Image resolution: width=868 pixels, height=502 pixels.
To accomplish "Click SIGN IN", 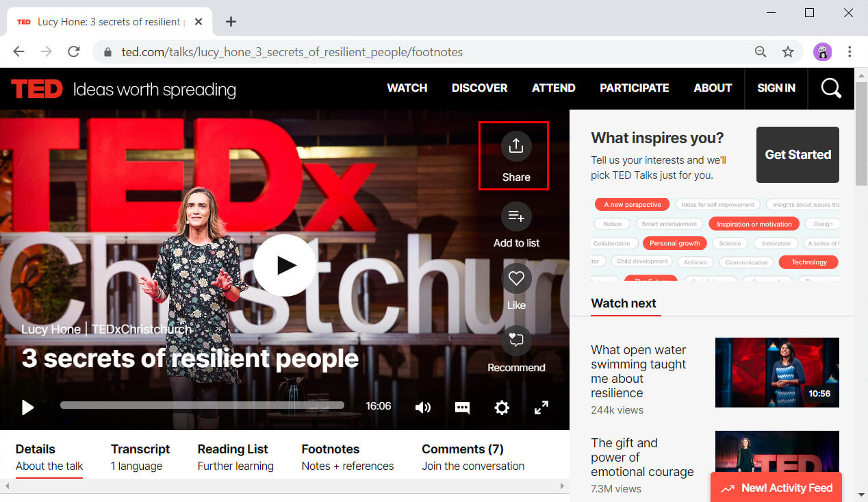I will [x=776, y=88].
